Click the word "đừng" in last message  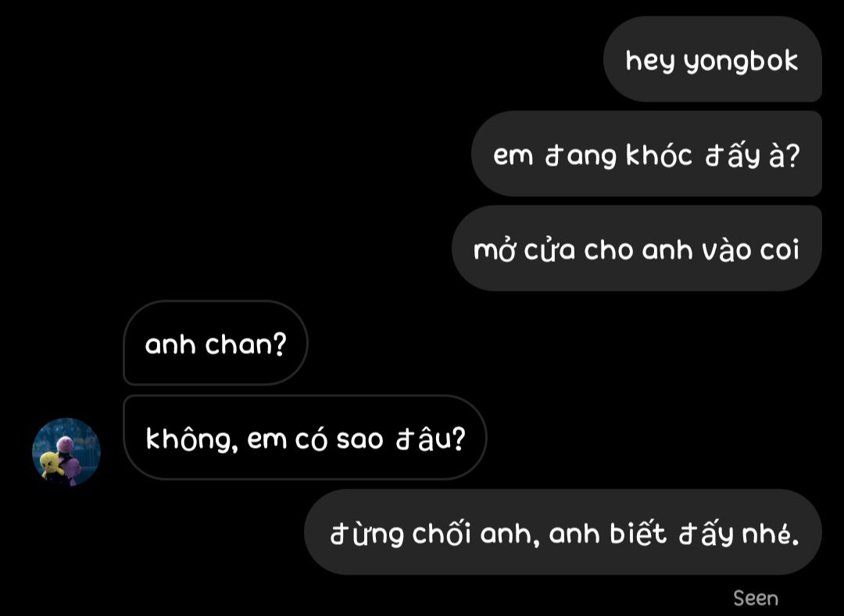(x=367, y=534)
